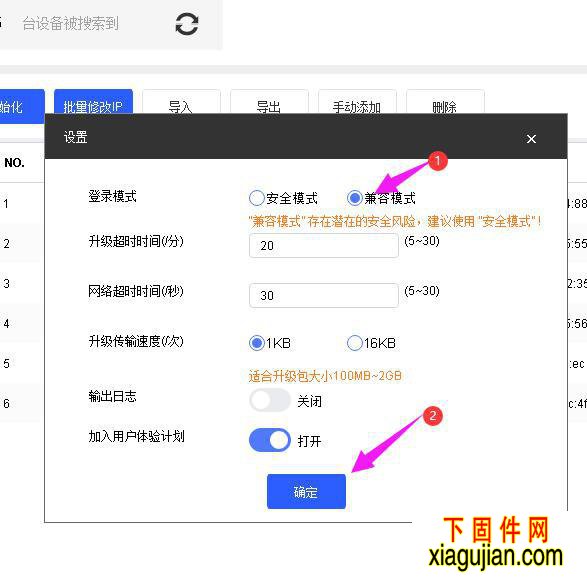
Task: Click the refresh search icon
Action: tap(187, 24)
